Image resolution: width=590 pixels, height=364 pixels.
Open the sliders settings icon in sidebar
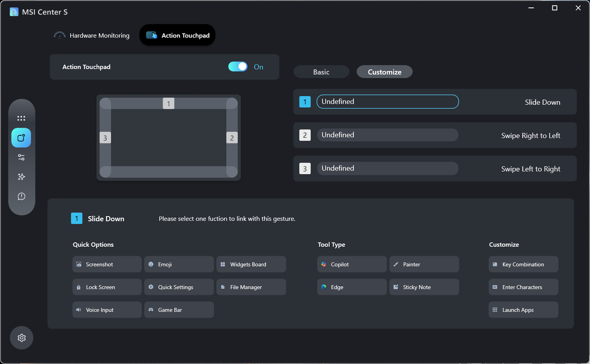click(x=21, y=157)
